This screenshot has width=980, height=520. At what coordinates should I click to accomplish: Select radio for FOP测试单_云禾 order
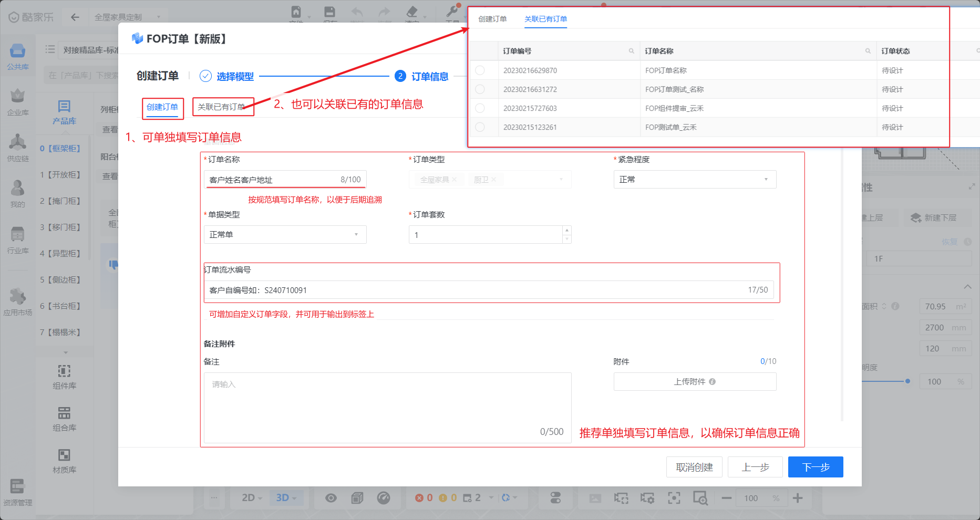480,127
